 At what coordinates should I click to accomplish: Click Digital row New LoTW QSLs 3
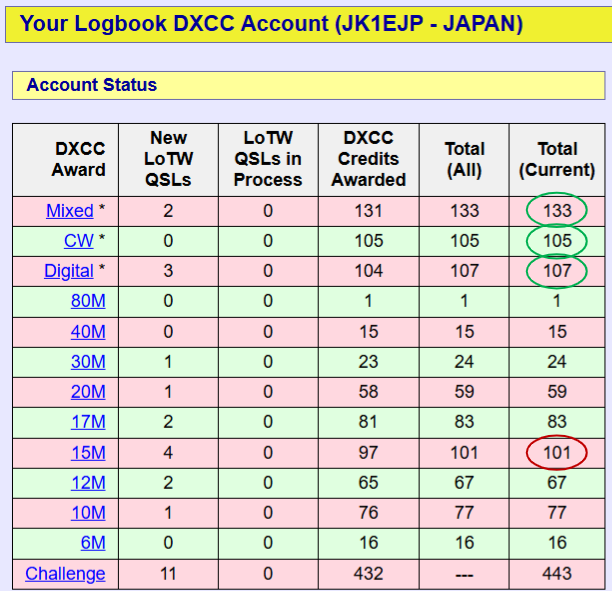pos(168,271)
